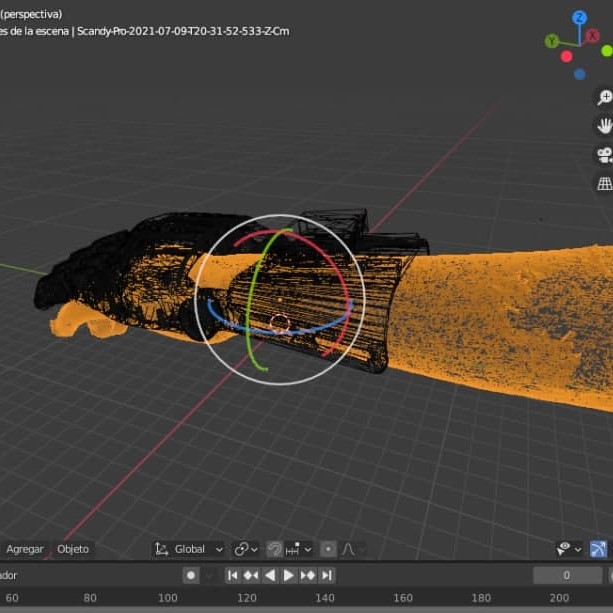Click frame 120 on the timeline ruler
The height and width of the screenshot is (613, 613).
(246, 598)
